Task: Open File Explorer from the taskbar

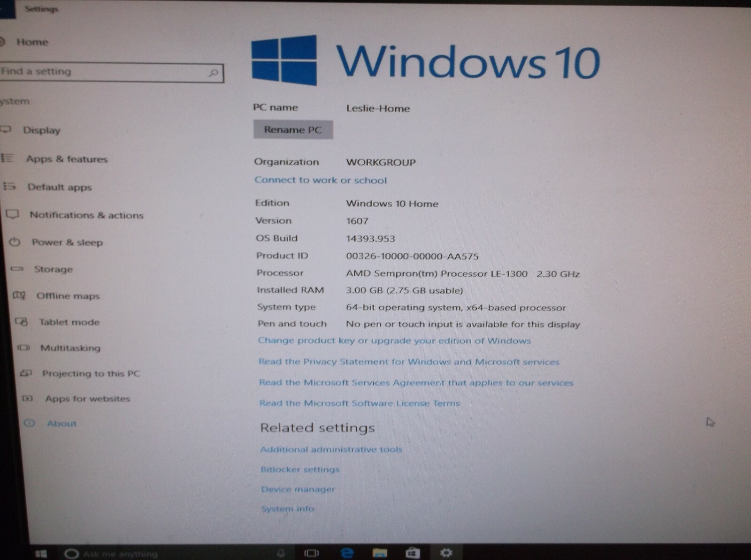Action: point(380,553)
